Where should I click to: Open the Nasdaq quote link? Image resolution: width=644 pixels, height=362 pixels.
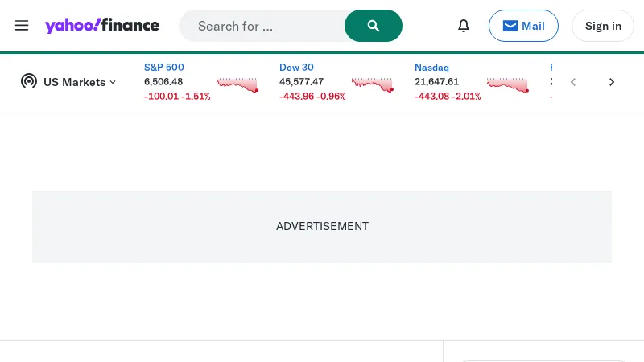click(x=431, y=68)
